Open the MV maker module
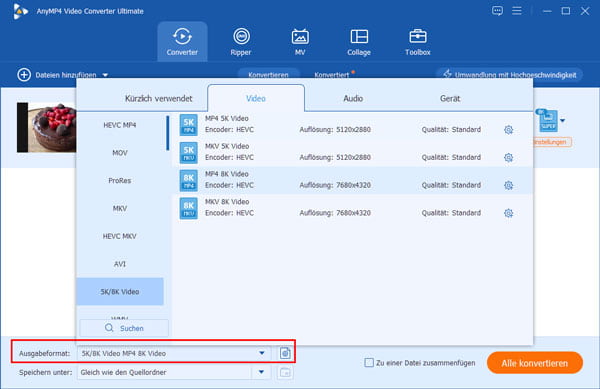The height and width of the screenshot is (389, 600). pyautogui.click(x=300, y=42)
